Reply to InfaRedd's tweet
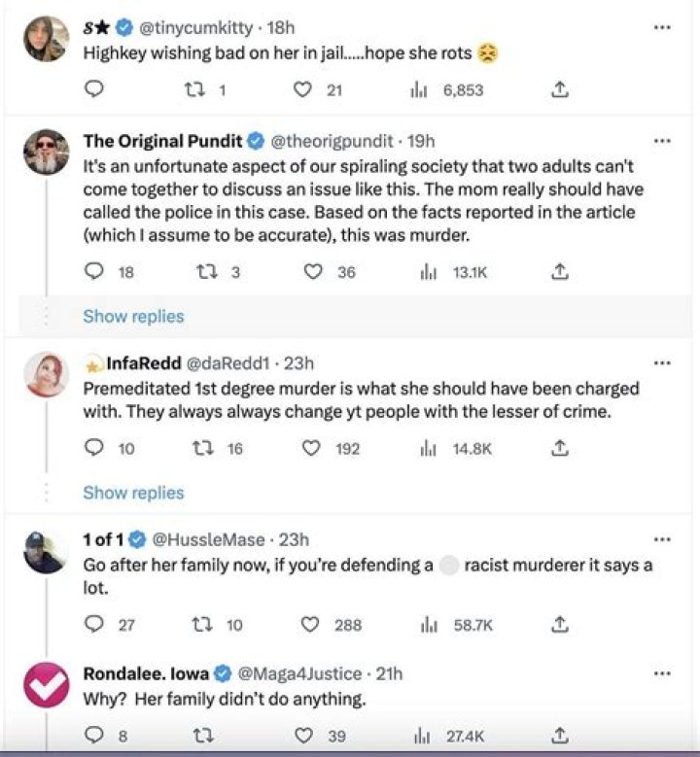This screenshot has width=700, height=757. pos(93,448)
